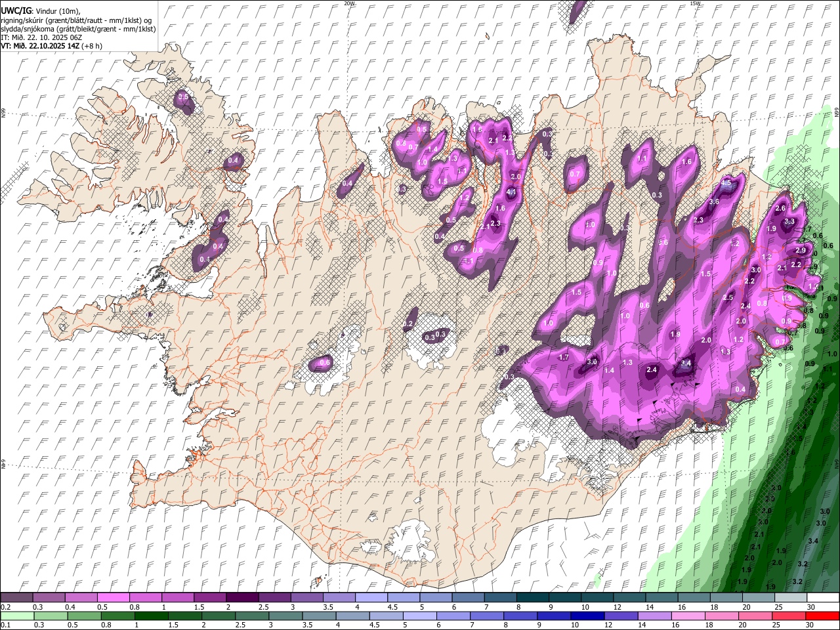Click the 'rigning/skúrir' legend description line

click(76, 20)
